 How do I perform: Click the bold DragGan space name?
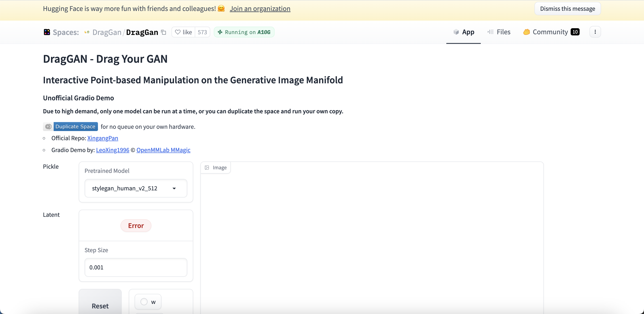pyautogui.click(x=142, y=32)
